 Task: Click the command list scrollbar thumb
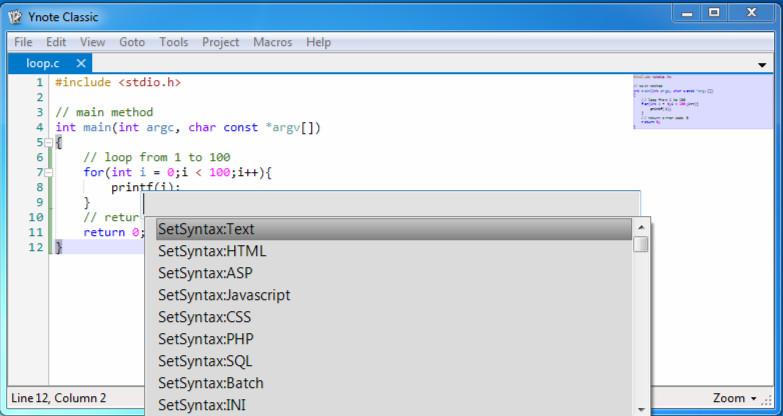coord(641,245)
